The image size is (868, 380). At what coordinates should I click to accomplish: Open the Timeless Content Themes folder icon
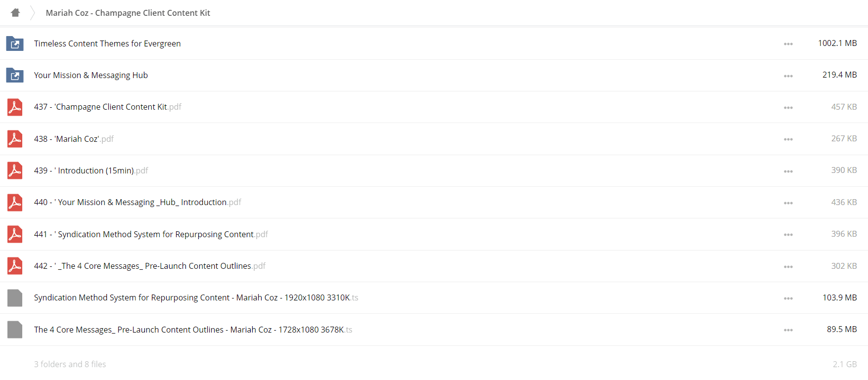click(15, 43)
